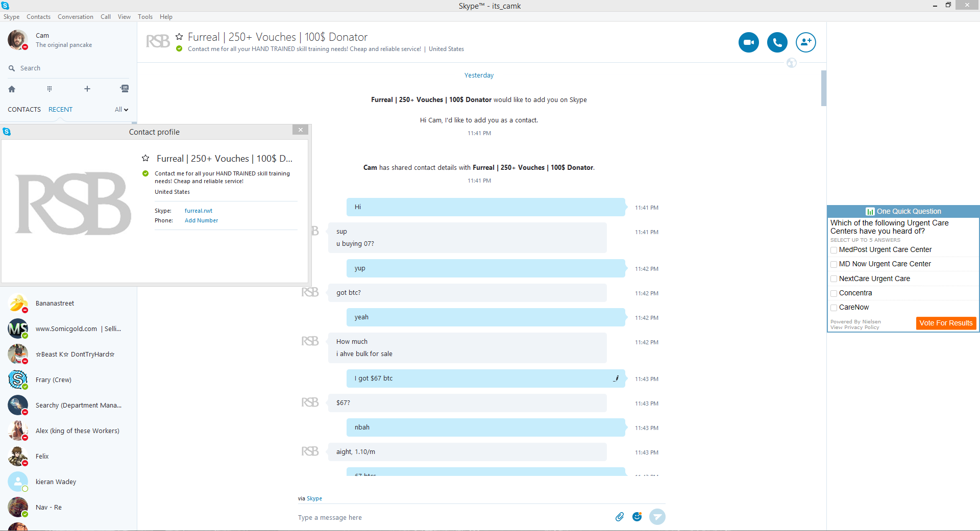Click the furreal.rwt Skype name link

click(x=198, y=211)
